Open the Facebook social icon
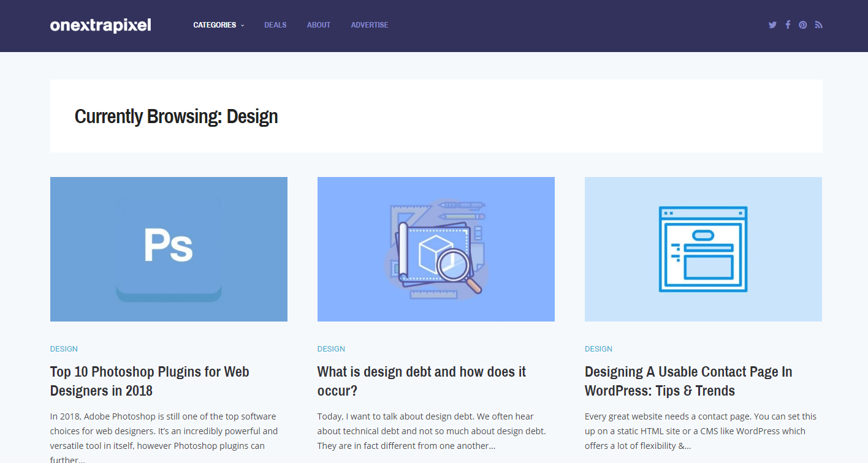Screen dimensions: 868x463 point(788,25)
